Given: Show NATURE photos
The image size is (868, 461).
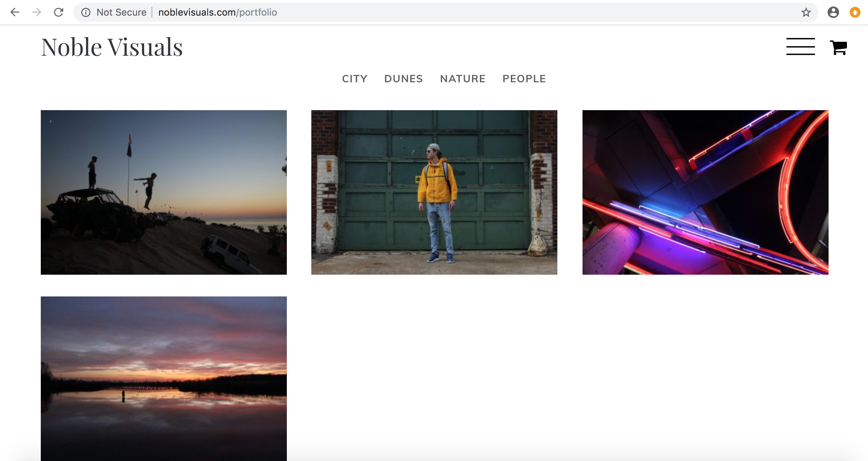Looking at the screenshot, I should tap(463, 79).
